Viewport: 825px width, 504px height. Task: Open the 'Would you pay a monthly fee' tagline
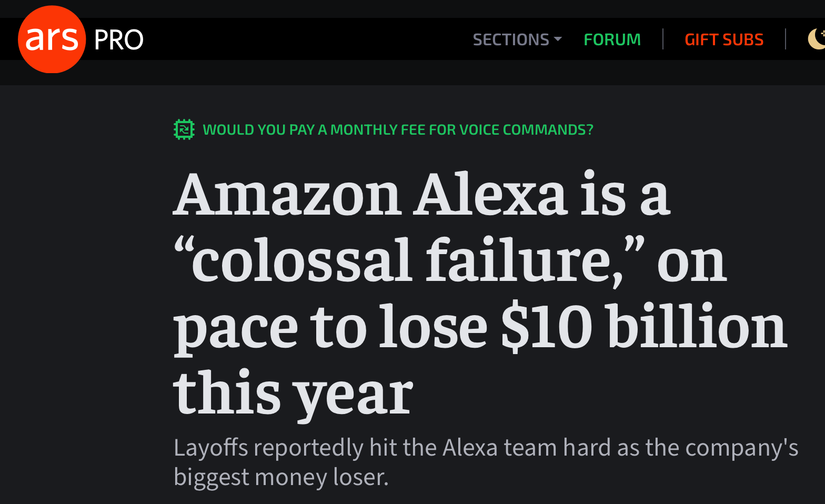click(x=398, y=130)
